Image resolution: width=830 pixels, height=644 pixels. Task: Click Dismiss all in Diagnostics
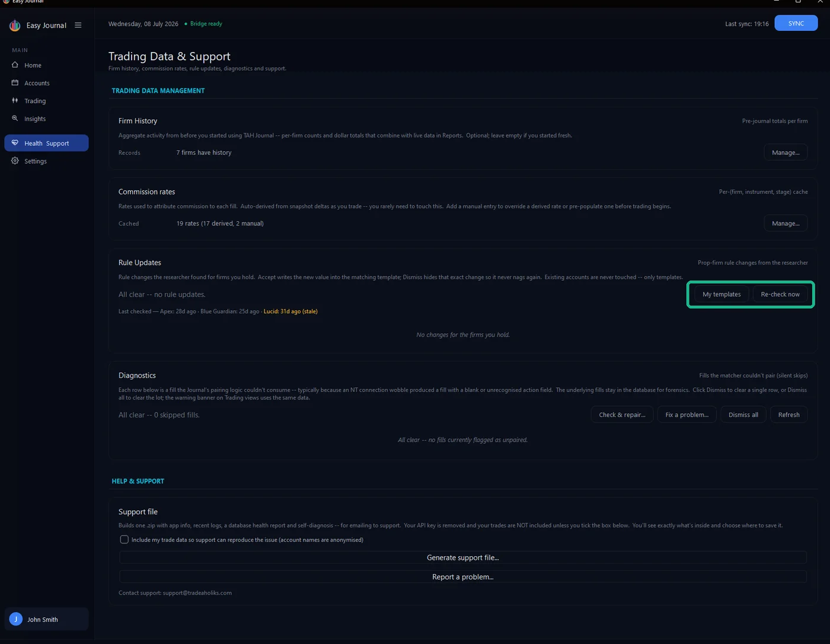tap(743, 415)
